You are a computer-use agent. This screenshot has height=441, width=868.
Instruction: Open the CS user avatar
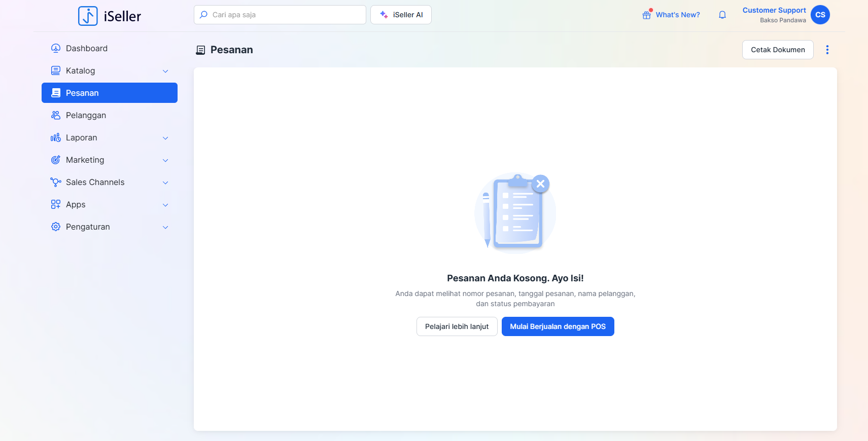[x=820, y=15]
